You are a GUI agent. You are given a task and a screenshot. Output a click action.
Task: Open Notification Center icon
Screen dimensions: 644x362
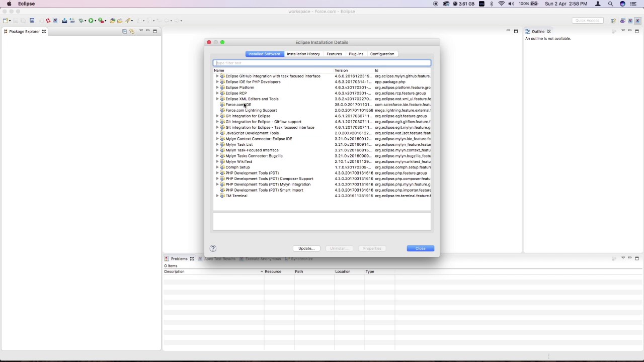pos(633,4)
